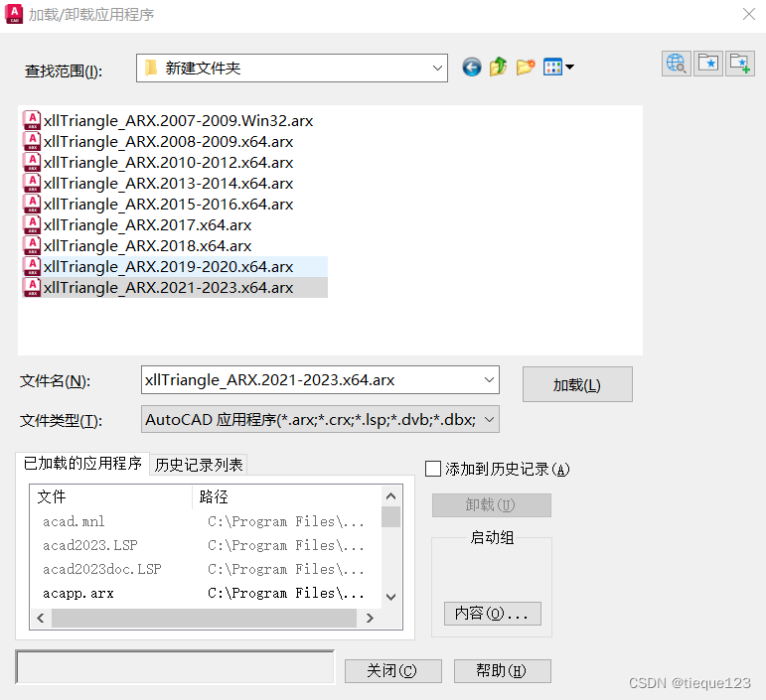The height and width of the screenshot is (700, 766).
Task: Select acad.mnl in loaded applications list
Action: pyautogui.click(x=74, y=521)
